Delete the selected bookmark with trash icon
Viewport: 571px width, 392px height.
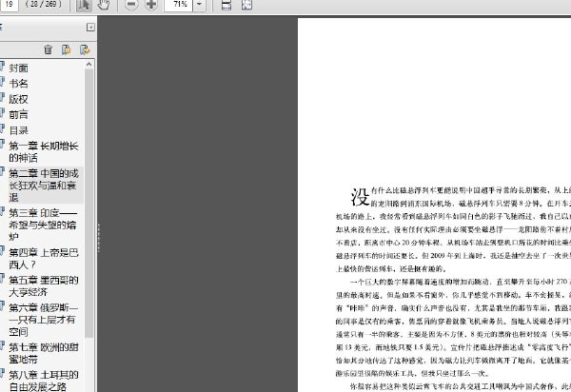point(49,49)
